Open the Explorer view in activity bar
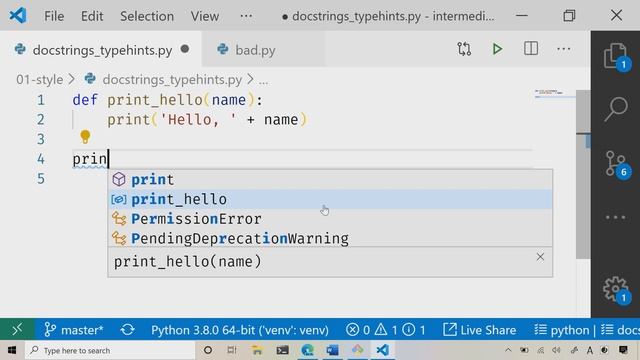The height and width of the screenshot is (360, 640). point(616,56)
